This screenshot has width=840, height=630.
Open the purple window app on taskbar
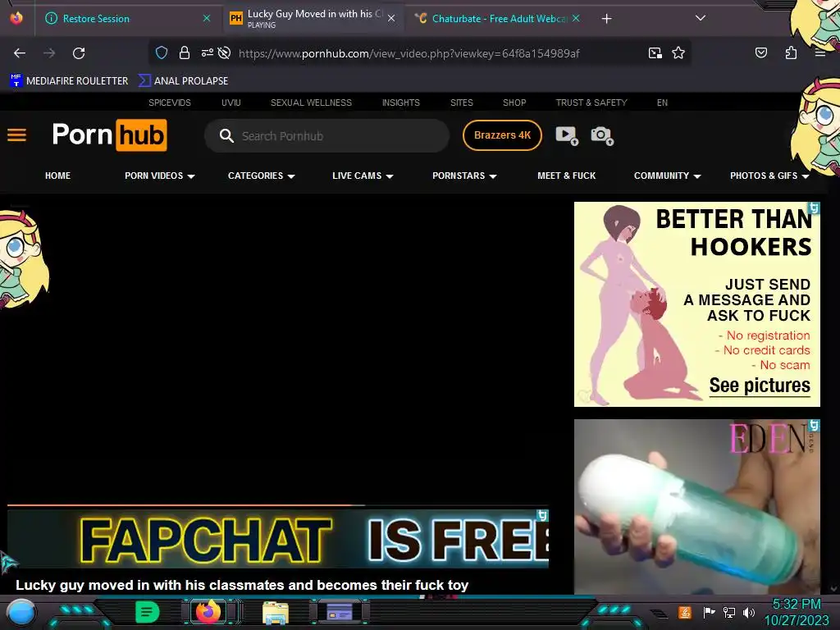tap(339, 612)
